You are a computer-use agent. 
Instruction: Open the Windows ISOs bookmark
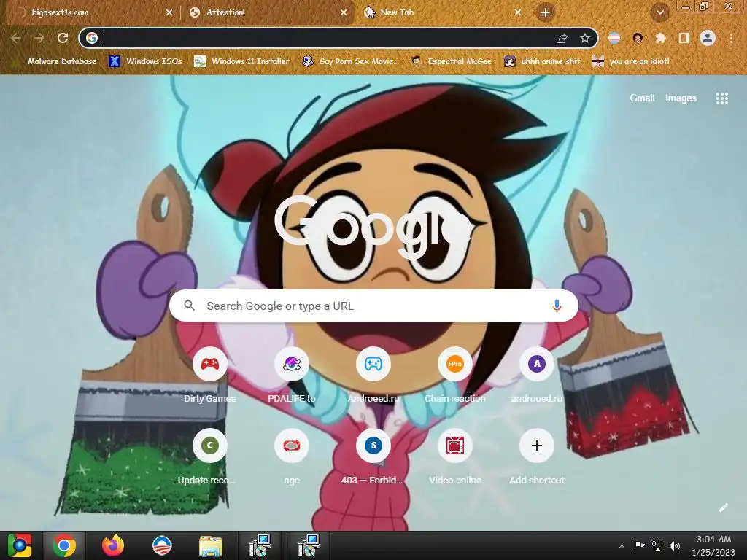click(145, 61)
